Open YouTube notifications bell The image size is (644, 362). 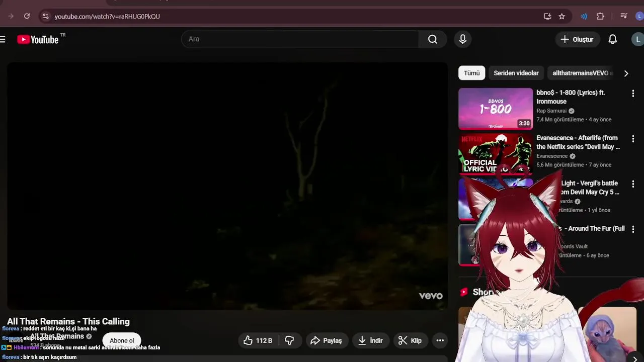tap(612, 39)
